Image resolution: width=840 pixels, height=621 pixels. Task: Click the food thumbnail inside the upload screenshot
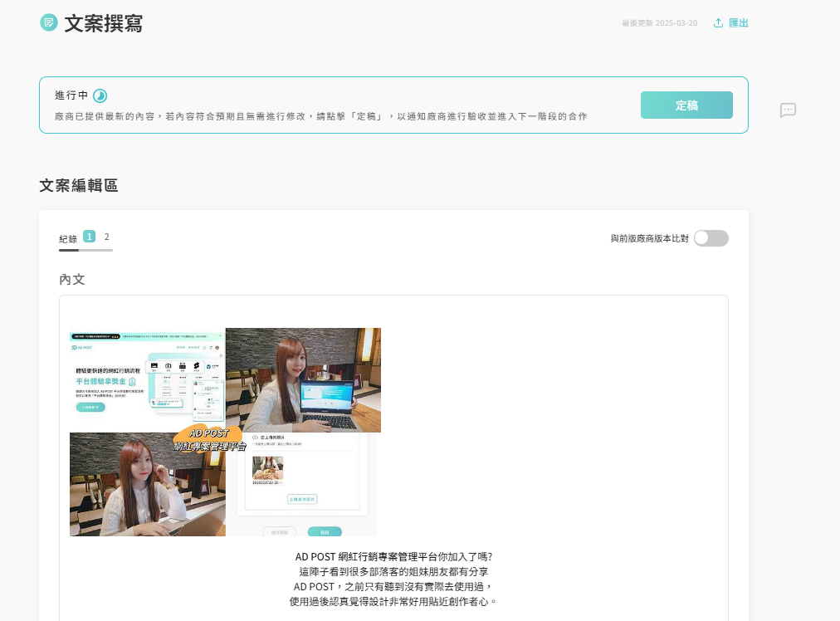[267, 468]
